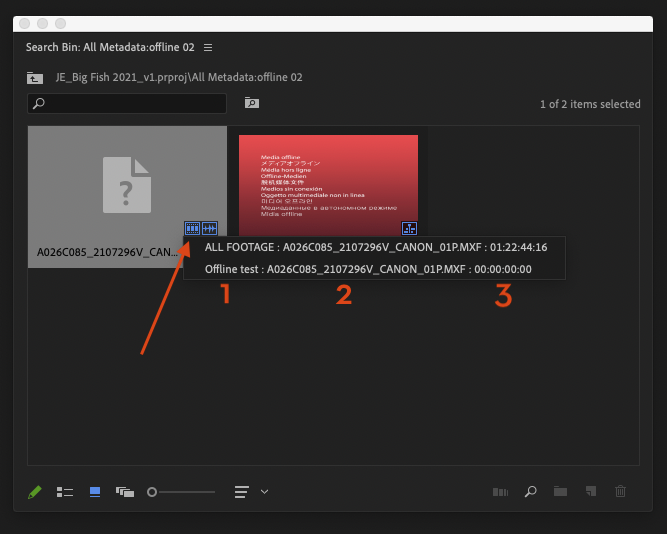Click Automate to Sequence icon

tap(501, 492)
